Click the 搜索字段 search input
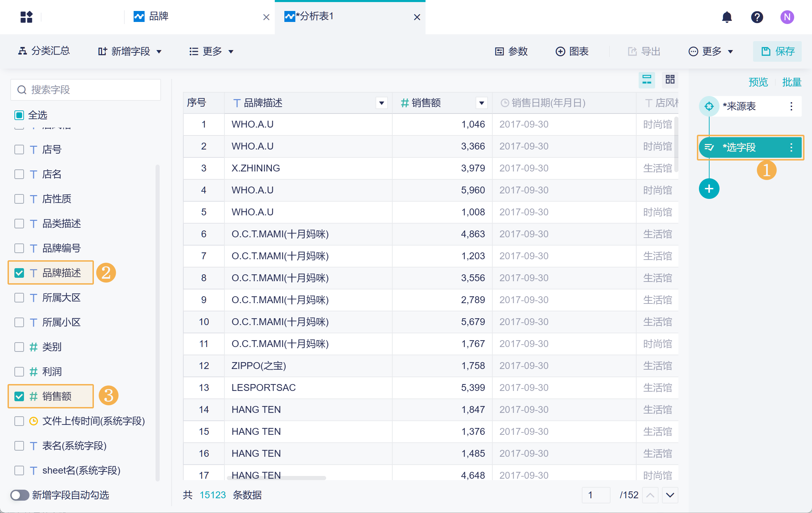Image resolution: width=812 pixels, height=513 pixels. click(89, 90)
